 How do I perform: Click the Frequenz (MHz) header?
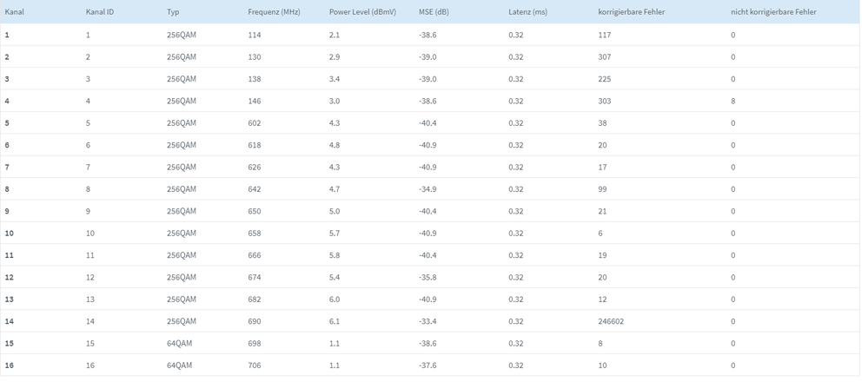274,12
